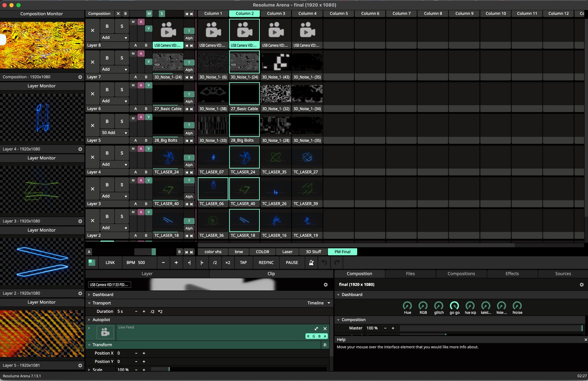The width and height of the screenshot is (588, 381).
Task: Select the 'color vhs' deck tab
Action: [213, 252]
